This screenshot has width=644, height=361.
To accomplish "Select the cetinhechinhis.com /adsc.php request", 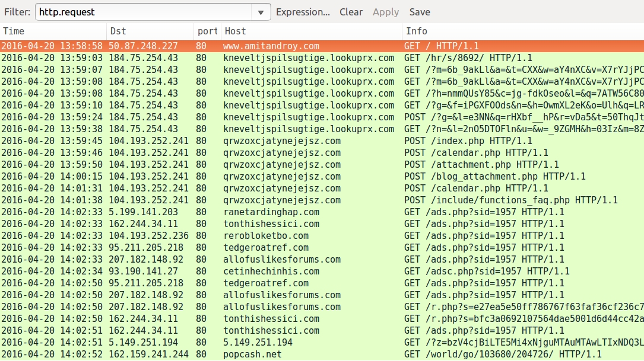I will point(271,271).
